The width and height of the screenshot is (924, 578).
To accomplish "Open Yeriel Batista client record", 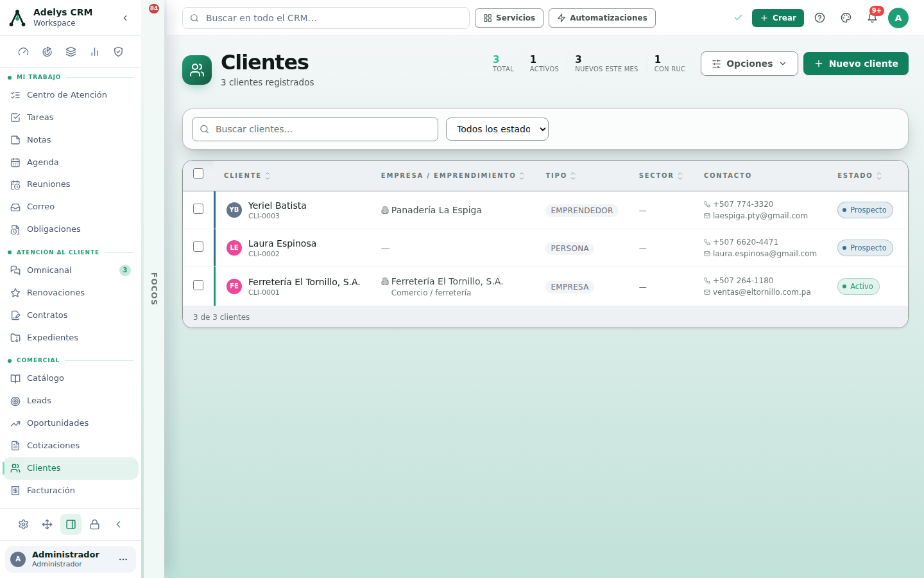I will [277, 206].
